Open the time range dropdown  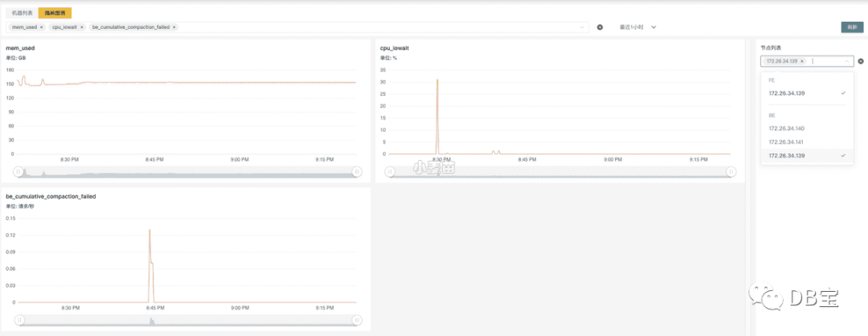click(x=637, y=27)
